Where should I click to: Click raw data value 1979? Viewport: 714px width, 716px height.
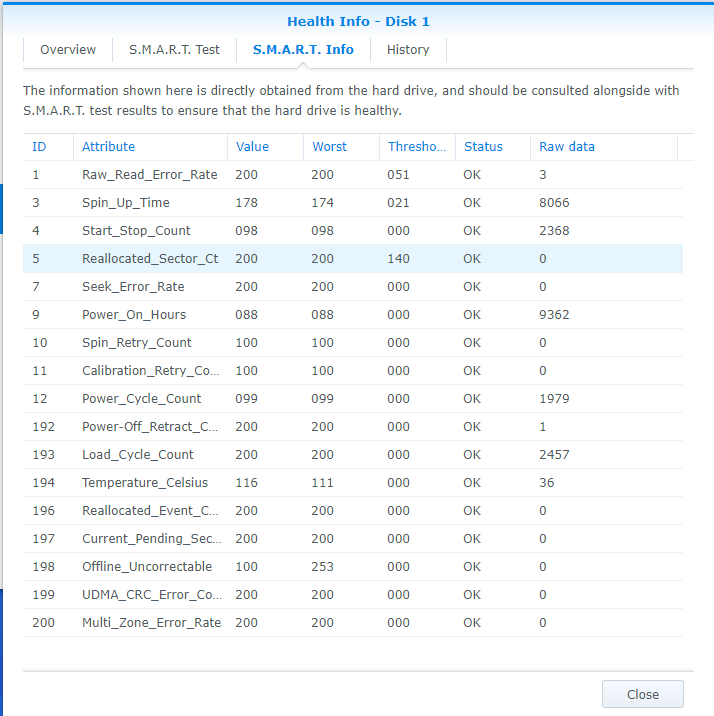(554, 399)
